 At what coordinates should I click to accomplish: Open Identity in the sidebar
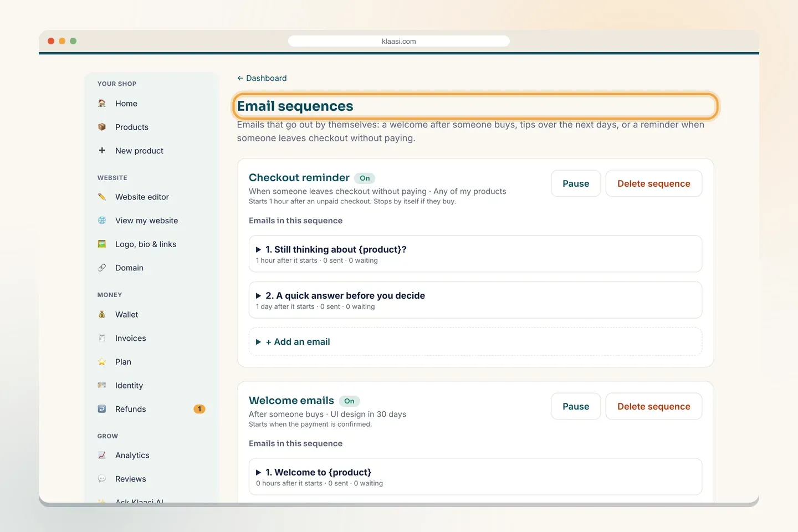(152, 386)
